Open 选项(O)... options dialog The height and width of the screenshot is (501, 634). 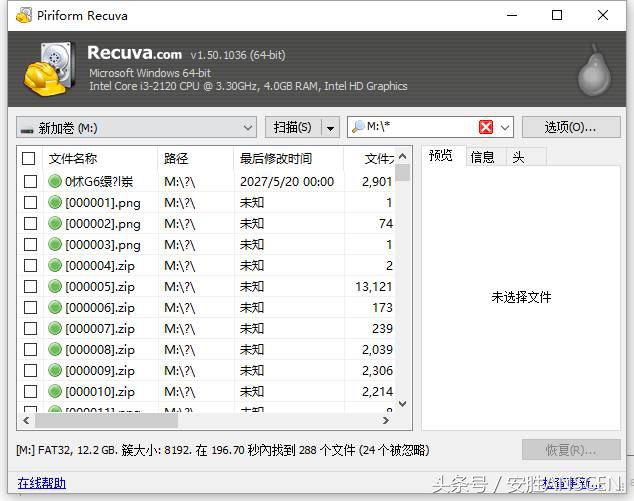571,127
